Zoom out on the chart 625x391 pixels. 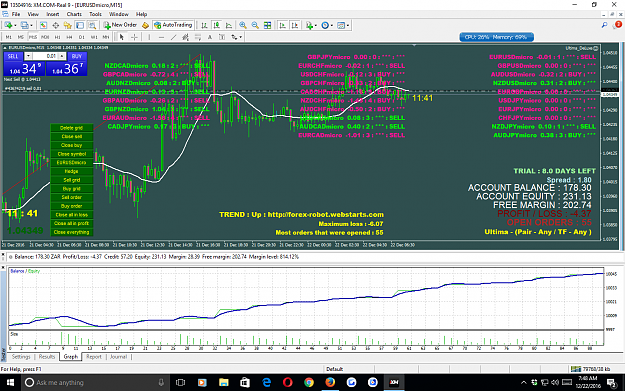(255, 25)
